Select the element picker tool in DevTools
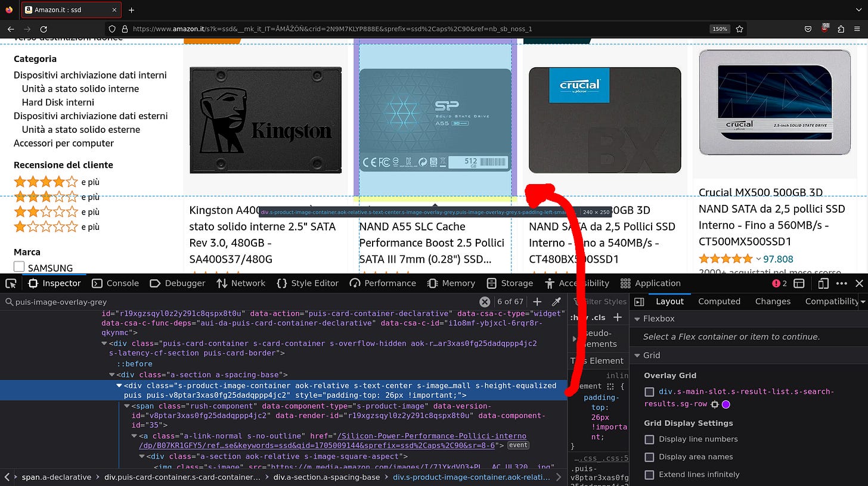Screen dimensions: 868x486 pos(10,283)
